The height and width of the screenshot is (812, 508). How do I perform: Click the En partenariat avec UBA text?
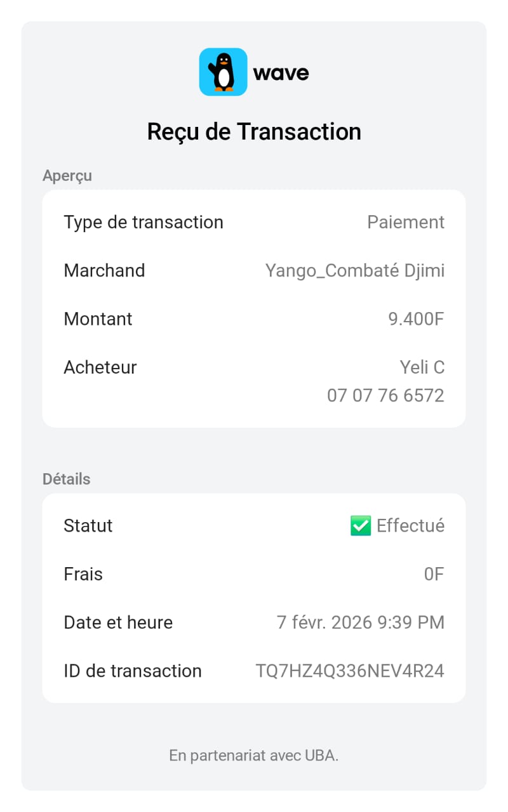coord(254,756)
